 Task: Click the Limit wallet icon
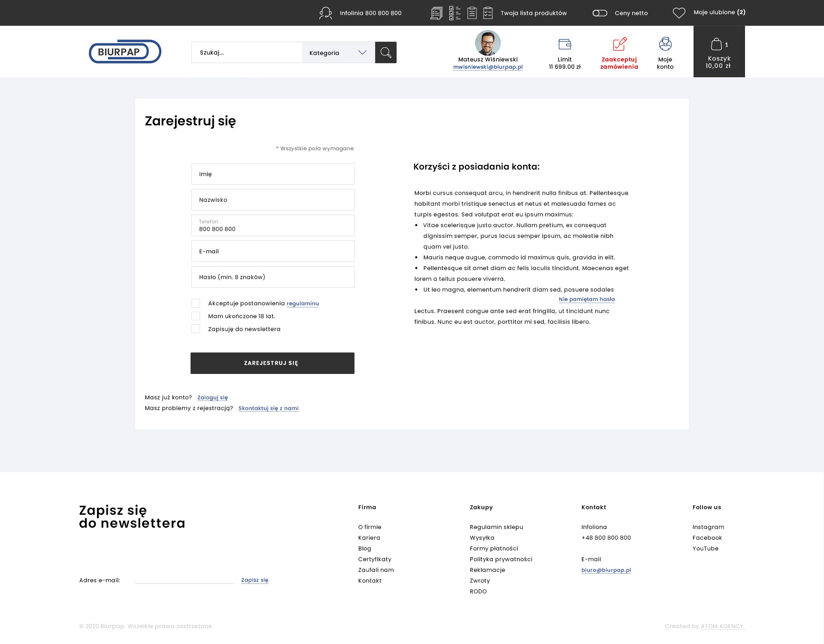[x=564, y=44]
